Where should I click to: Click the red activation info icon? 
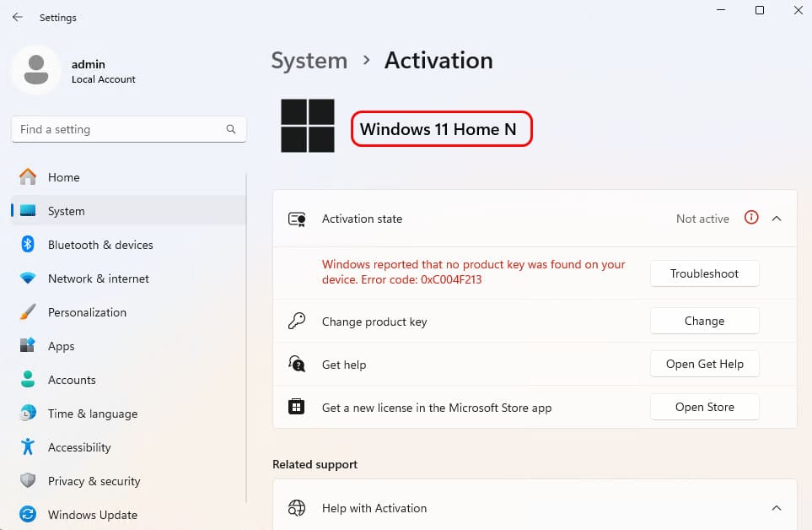[x=751, y=218]
